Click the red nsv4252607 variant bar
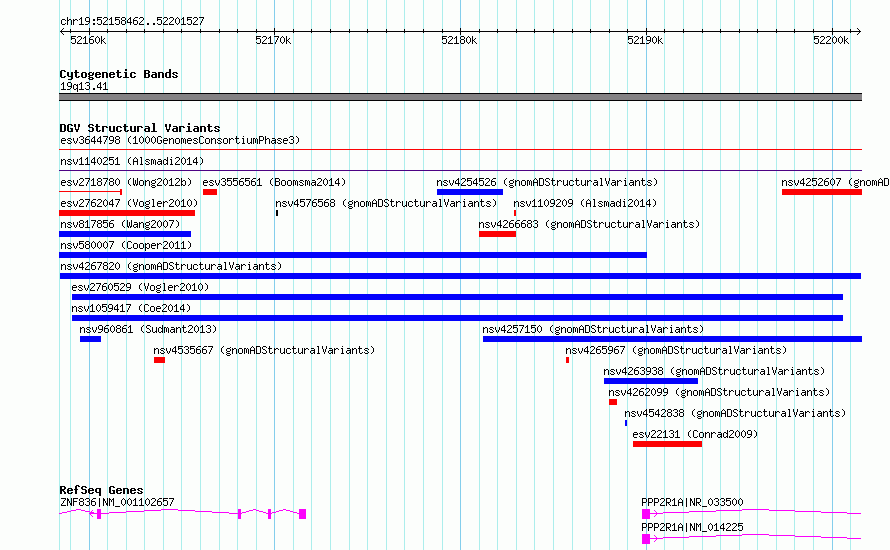The width and height of the screenshot is (890, 550). pyautogui.click(x=822, y=192)
